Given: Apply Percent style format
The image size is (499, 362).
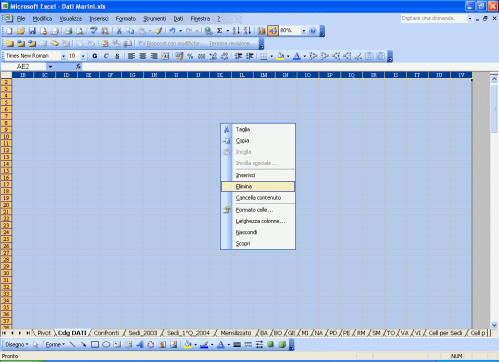Looking at the screenshot, I should [x=190, y=56].
